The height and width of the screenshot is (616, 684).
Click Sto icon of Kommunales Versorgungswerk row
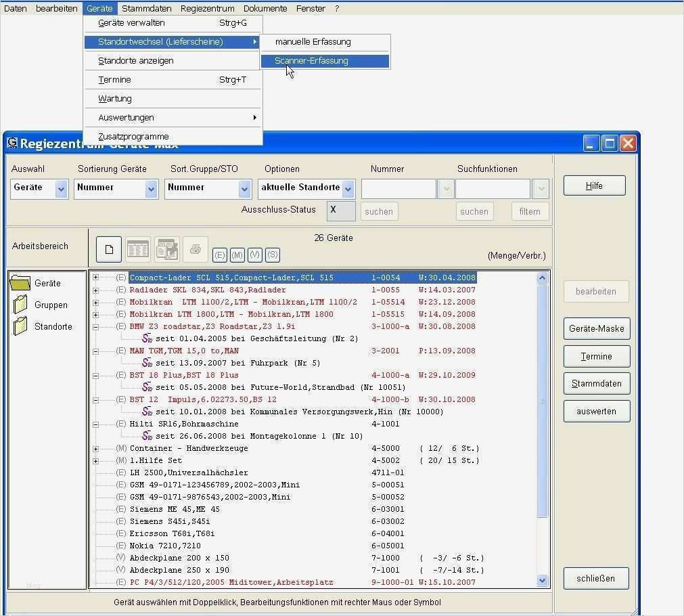tap(147, 412)
